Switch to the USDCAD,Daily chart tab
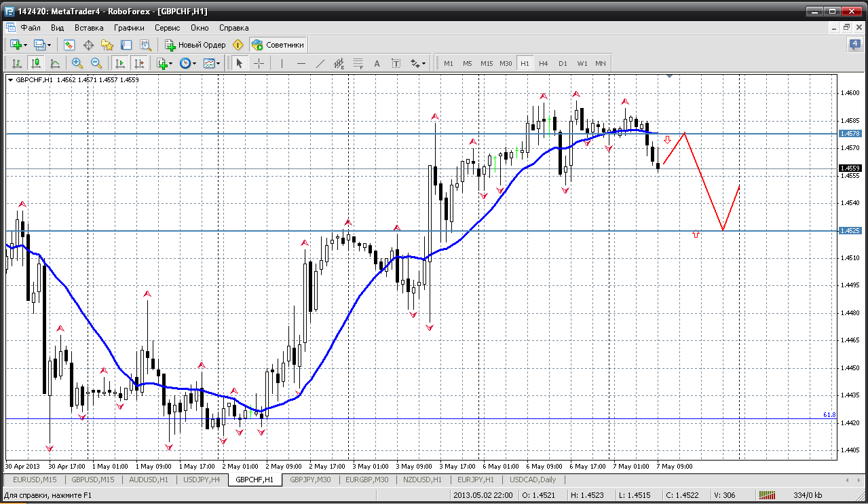This screenshot has width=868, height=504. click(x=533, y=480)
